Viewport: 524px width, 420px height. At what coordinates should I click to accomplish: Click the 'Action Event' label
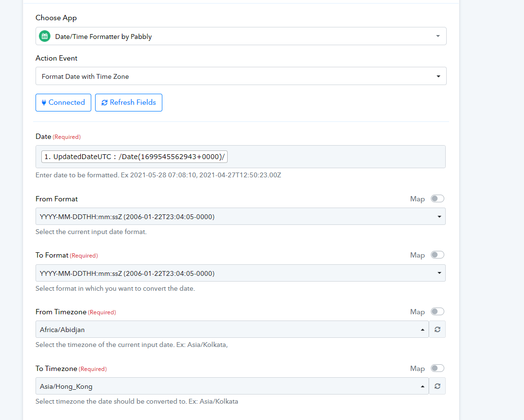(x=57, y=58)
